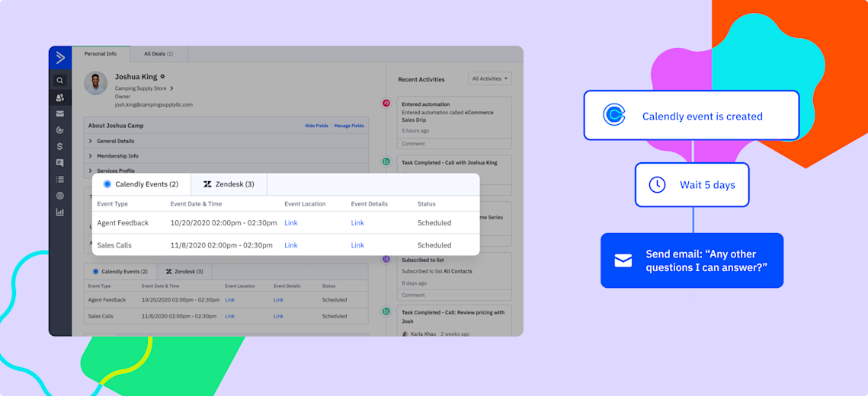Click the Hide Fields link

(317, 126)
